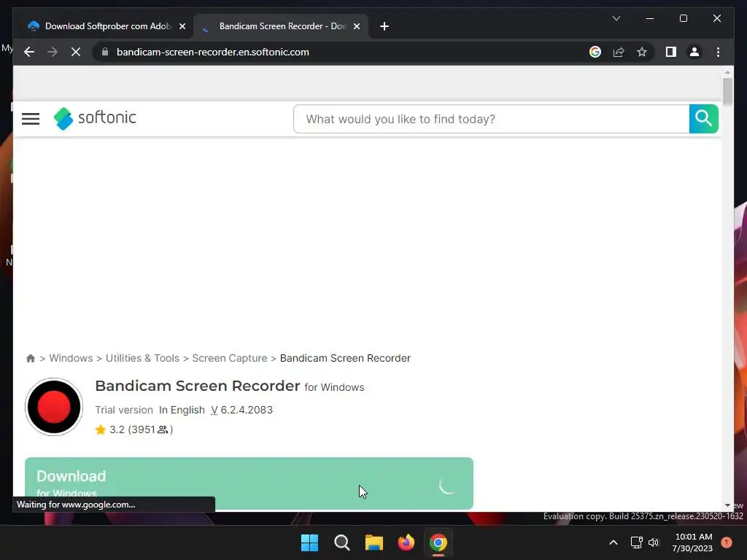This screenshot has height=560, width=747.
Task: Click the padlock site info icon
Action: coord(105,52)
